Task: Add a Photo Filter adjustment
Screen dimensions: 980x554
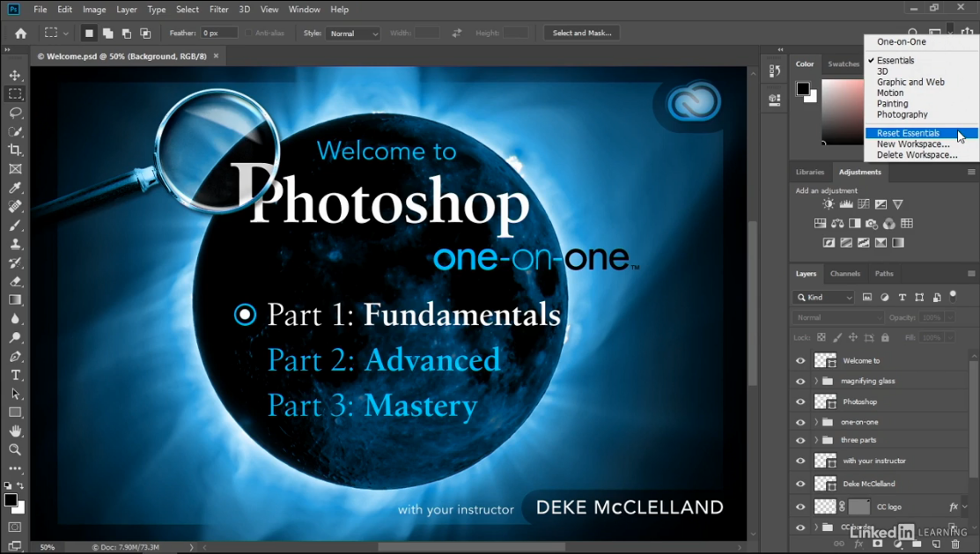Action: point(871,223)
